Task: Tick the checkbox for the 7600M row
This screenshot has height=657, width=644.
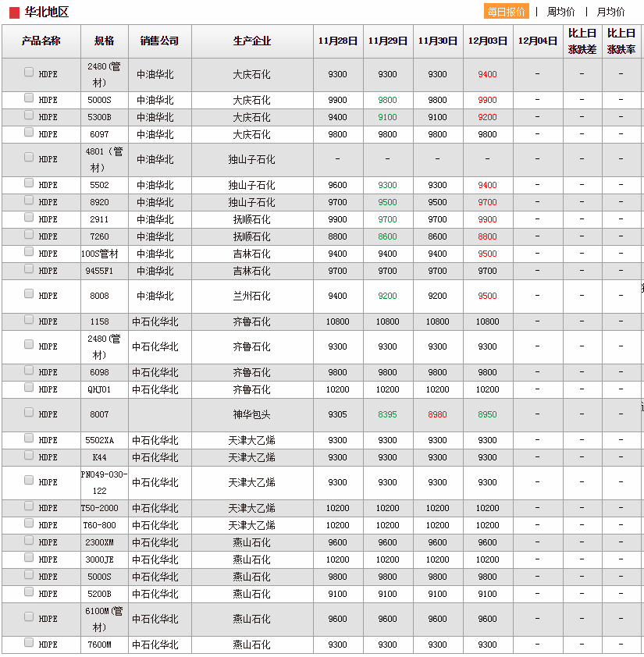Action: point(29,643)
